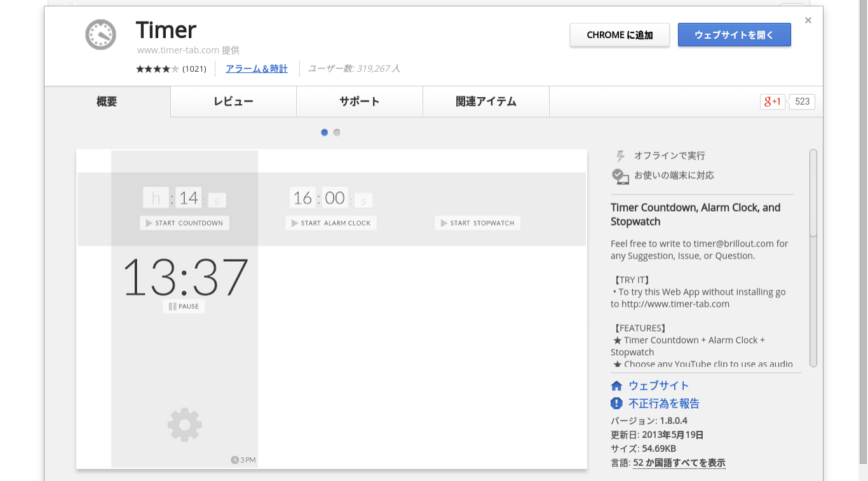Image resolution: width=868 pixels, height=481 pixels.
Task: Click the 13:37 countdown display
Action: 185,277
